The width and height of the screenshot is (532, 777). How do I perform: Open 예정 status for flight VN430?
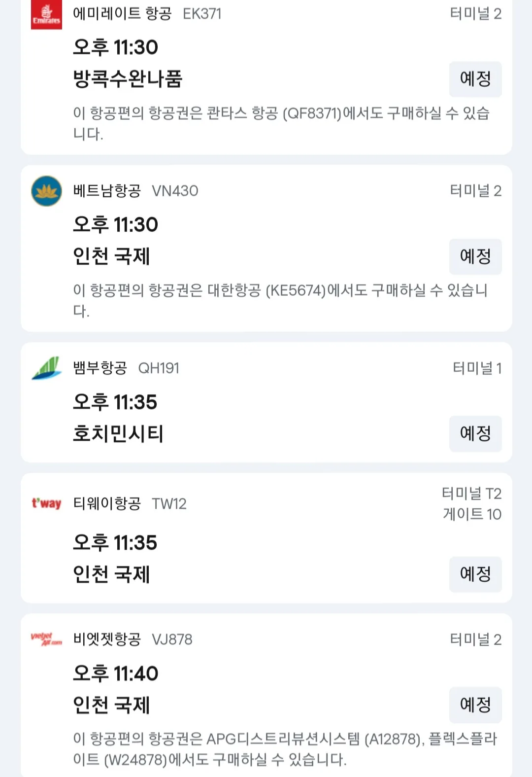pos(475,256)
